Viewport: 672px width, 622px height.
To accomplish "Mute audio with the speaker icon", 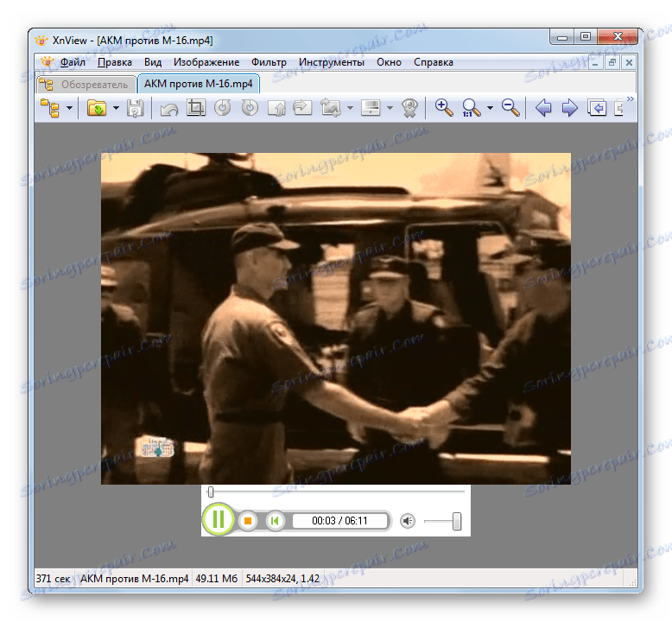I will (x=407, y=521).
